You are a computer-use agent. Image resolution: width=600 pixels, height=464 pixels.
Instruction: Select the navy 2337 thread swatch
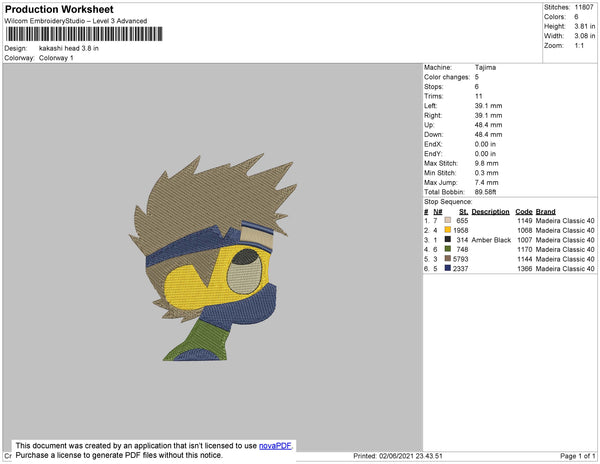(x=448, y=268)
